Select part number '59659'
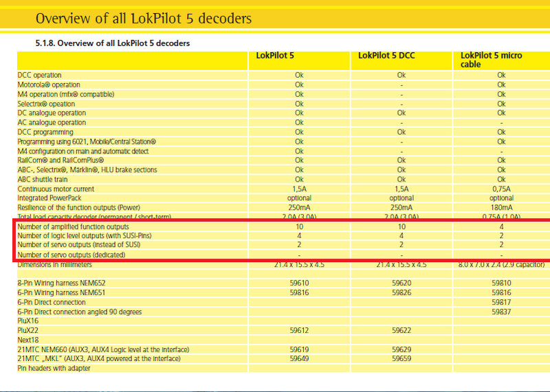 (x=401, y=359)
